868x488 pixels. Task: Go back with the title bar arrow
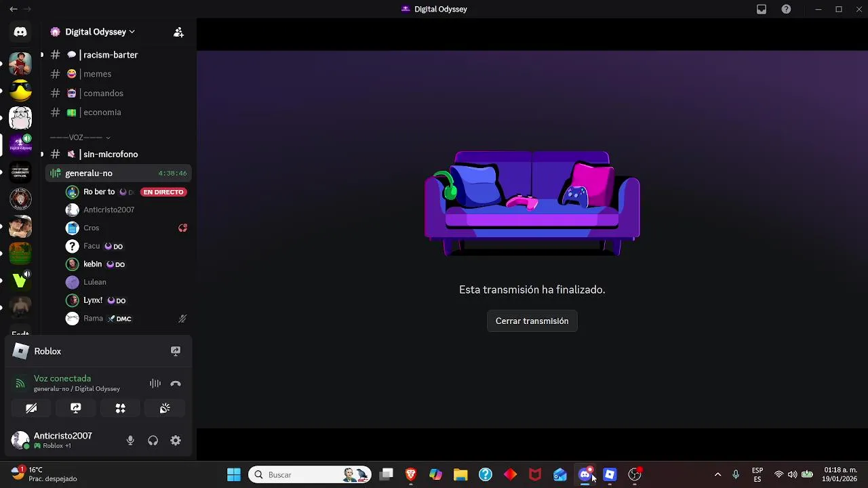[x=13, y=9]
